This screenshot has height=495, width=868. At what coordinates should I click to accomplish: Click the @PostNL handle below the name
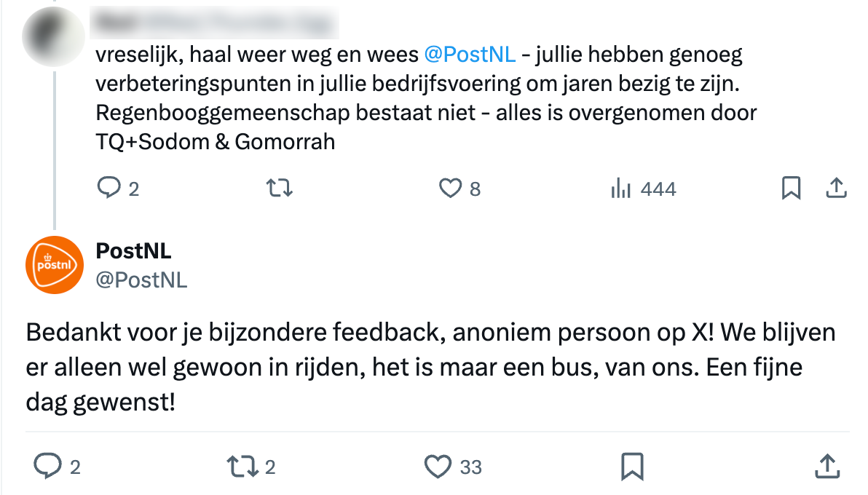tap(141, 279)
